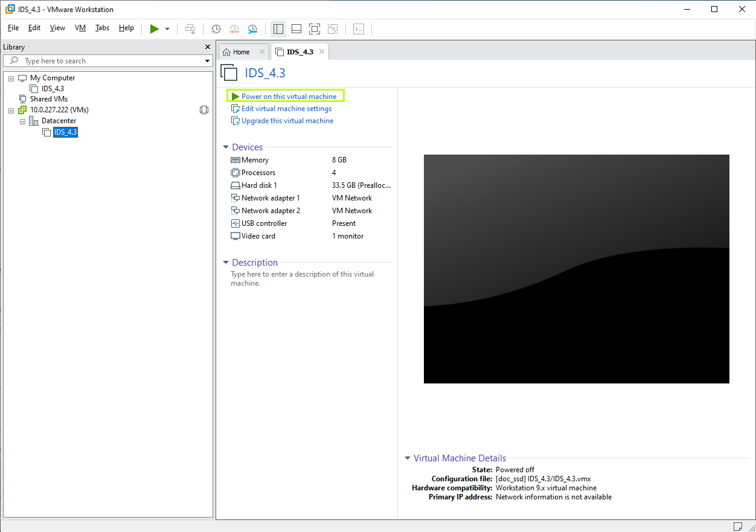The width and height of the screenshot is (756, 532).
Task: Click the Processors device icon
Action: click(x=235, y=173)
